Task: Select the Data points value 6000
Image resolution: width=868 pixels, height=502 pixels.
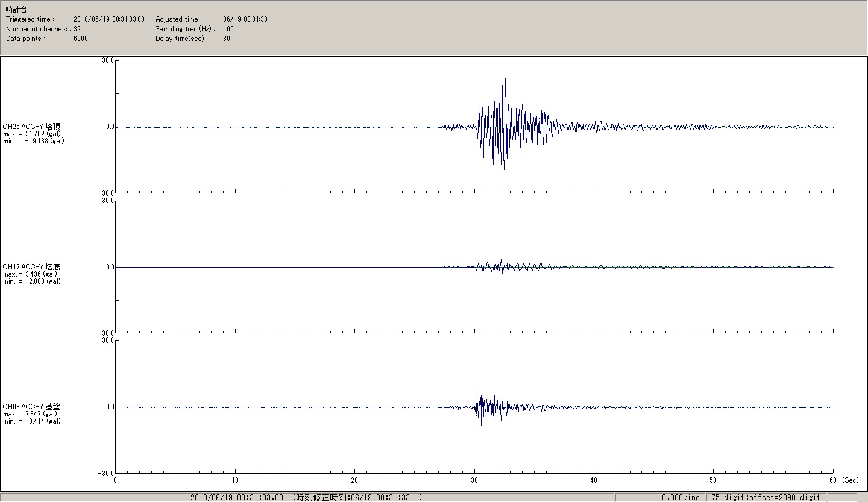Action: point(81,39)
